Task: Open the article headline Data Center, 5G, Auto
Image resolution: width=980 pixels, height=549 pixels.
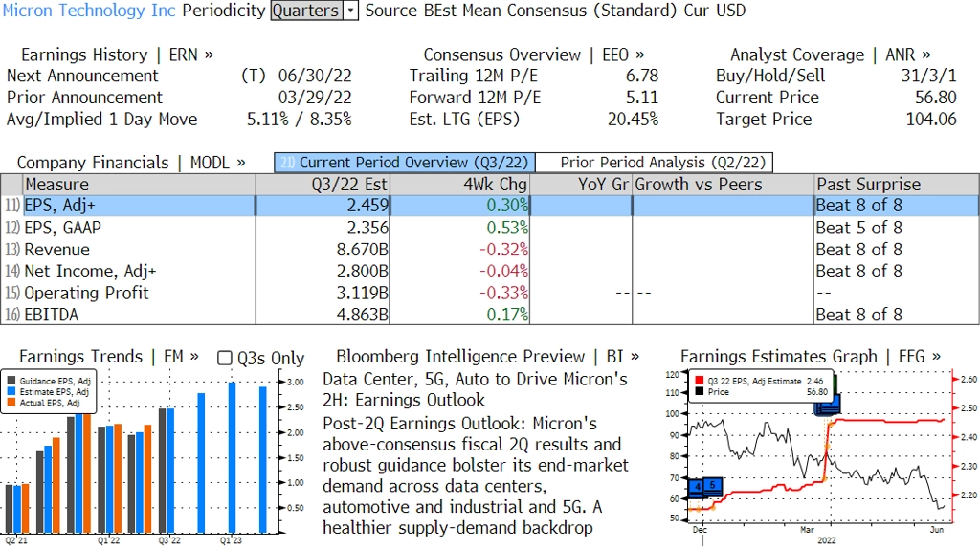Action: tap(475, 389)
